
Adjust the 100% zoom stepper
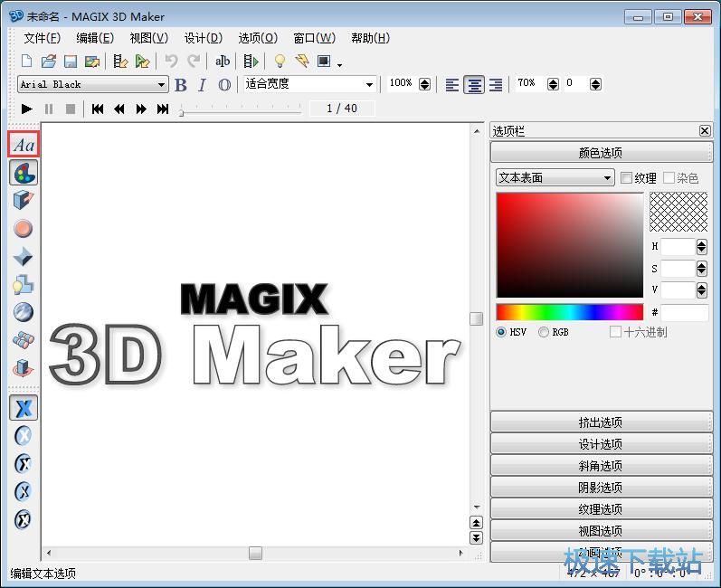click(x=425, y=84)
